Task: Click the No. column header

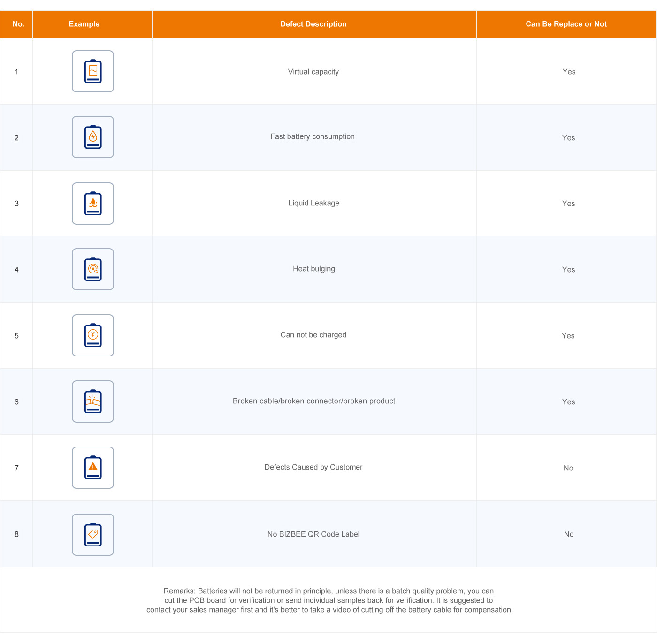Action: click(18, 24)
